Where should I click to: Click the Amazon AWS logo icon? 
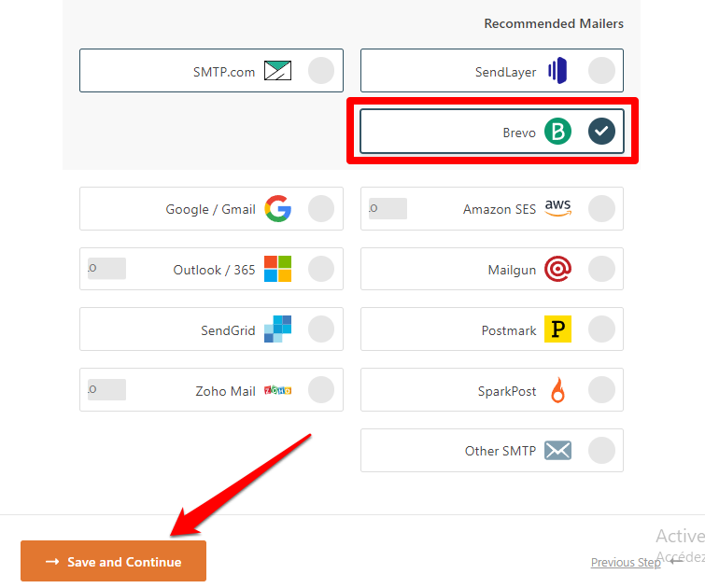(557, 208)
